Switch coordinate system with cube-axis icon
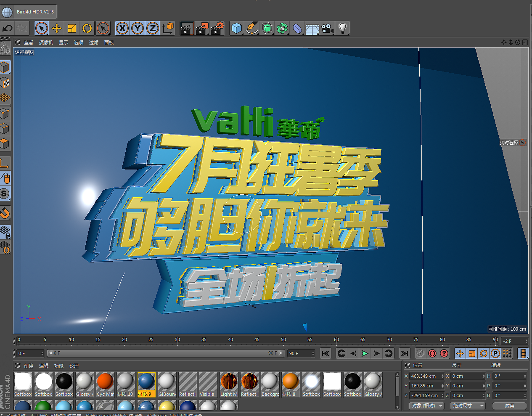532x416 pixels. pyautogui.click(x=168, y=28)
